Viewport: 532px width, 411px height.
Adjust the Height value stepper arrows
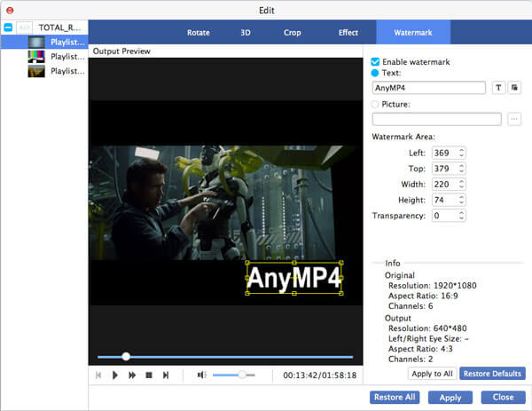pos(461,200)
